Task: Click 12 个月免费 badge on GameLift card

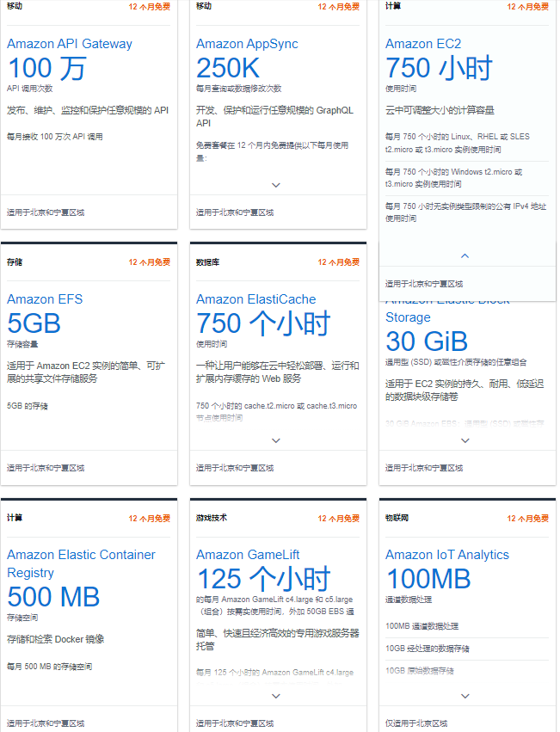Action: [339, 518]
